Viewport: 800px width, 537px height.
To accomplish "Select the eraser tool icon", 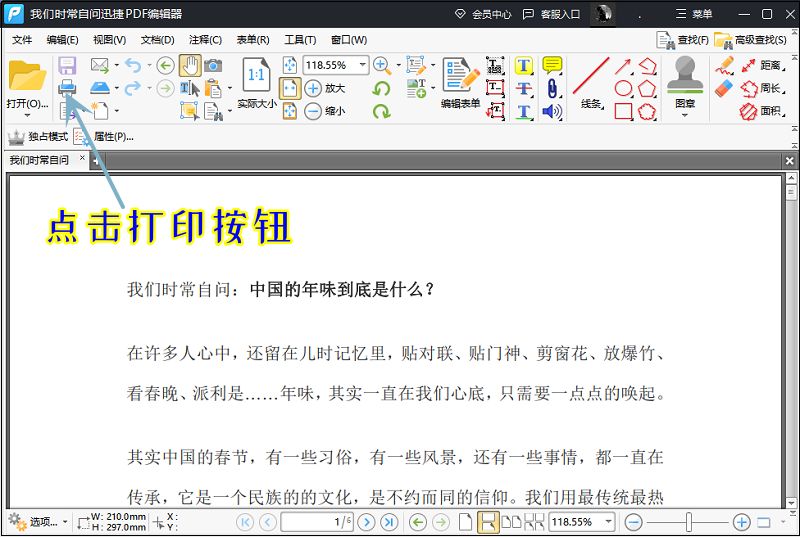I will 723,88.
